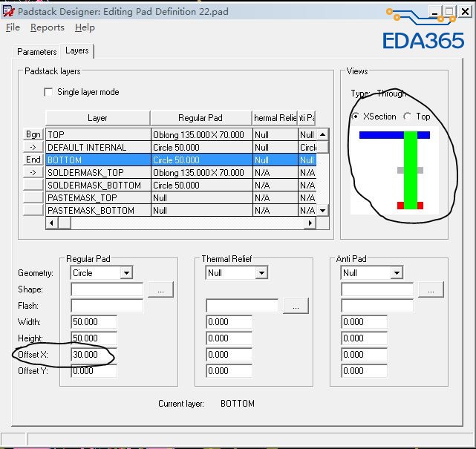Screen dimensions: 476x449
Task: Click the Regular Pad Width field
Action: (94, 322)
